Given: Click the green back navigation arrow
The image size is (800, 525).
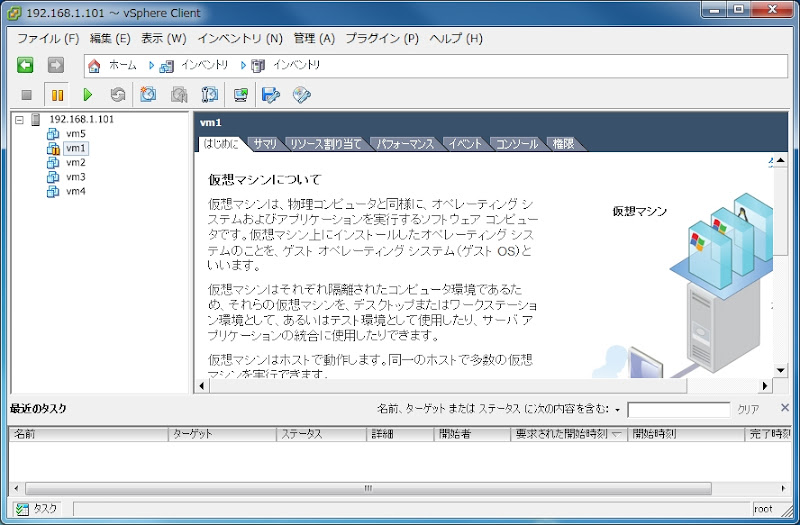Looking at the screenshot, I should click(25, 65).
